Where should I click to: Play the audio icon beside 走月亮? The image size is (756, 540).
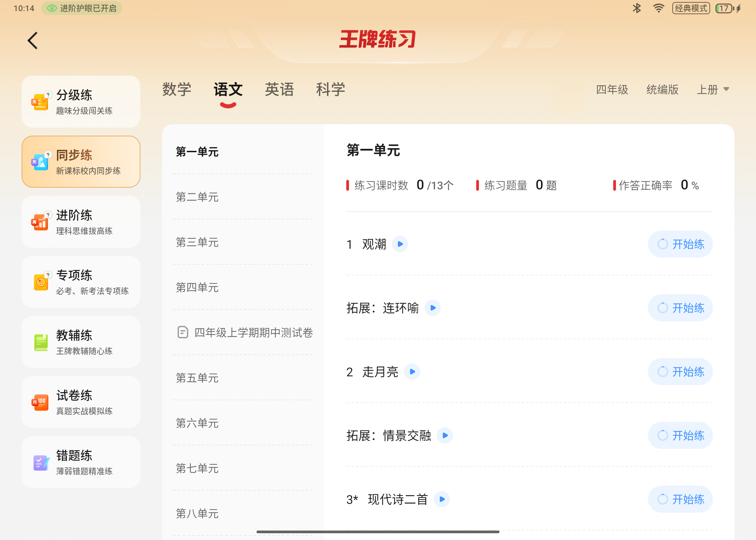(412, 372)
